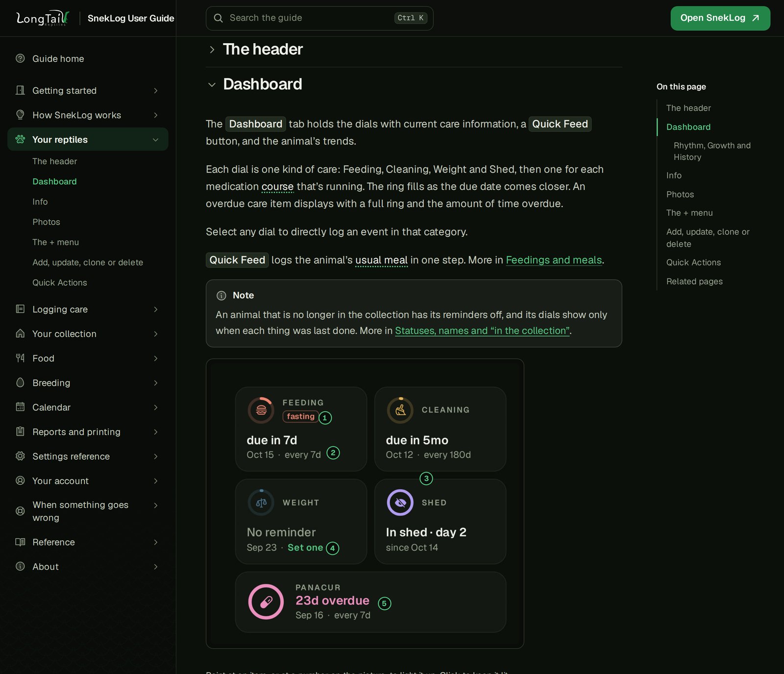The image size is (784, 674).
Task: Expand the Settings reference chevron
Action: pos(156,456)
